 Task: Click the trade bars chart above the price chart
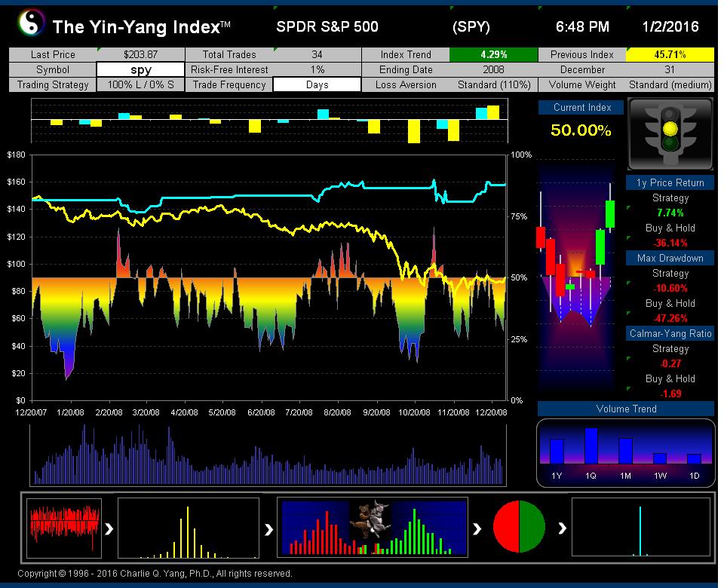click(x=270, y=121)
